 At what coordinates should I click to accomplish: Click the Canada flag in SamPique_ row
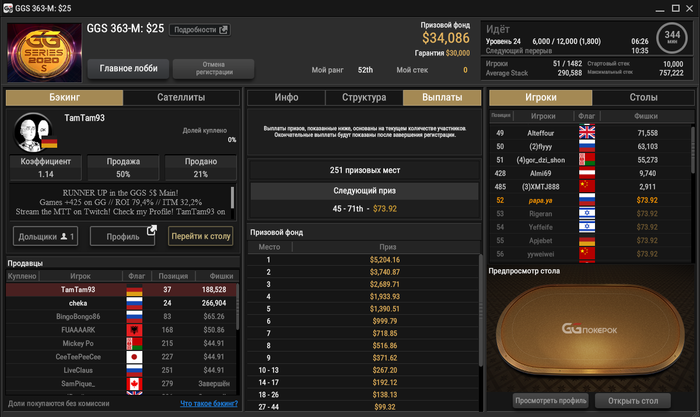coord(134,384)
